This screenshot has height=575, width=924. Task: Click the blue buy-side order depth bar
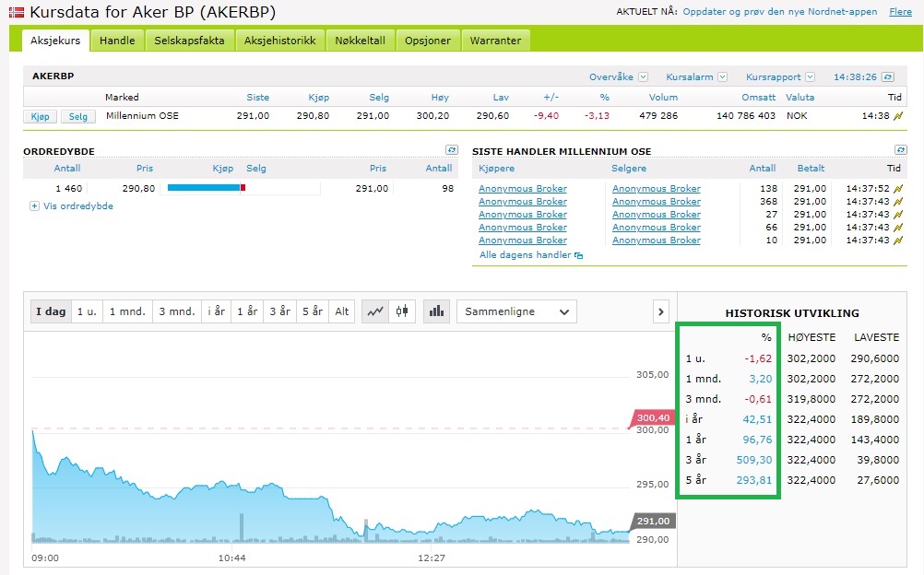point(204,188)
